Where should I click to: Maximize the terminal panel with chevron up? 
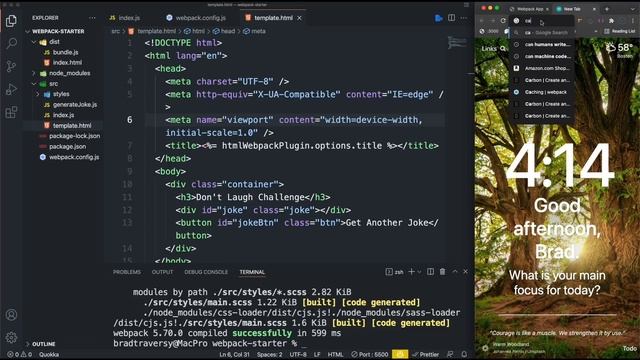455,272
